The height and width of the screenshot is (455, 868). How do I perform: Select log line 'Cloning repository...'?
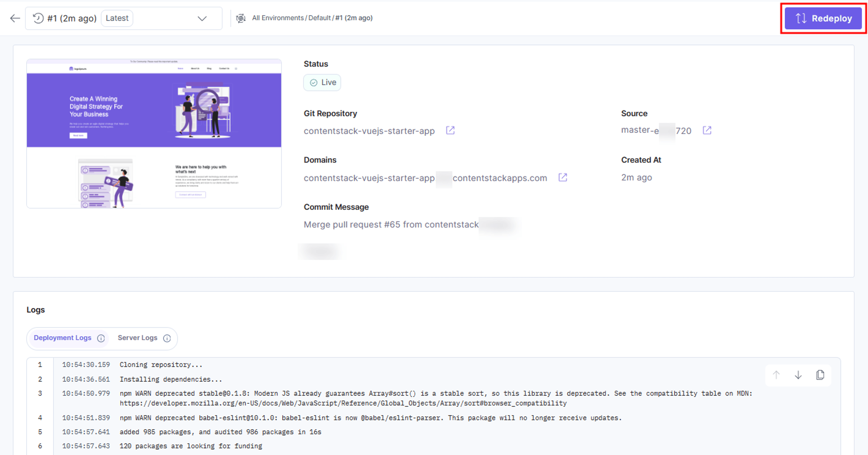point(161,364)
